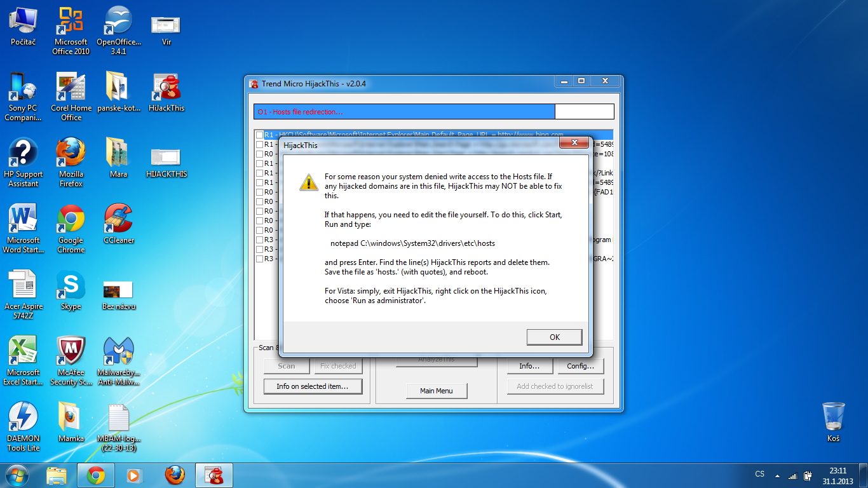
Task: Select the Skype desktop shortcut
Action: coord(71,290)
